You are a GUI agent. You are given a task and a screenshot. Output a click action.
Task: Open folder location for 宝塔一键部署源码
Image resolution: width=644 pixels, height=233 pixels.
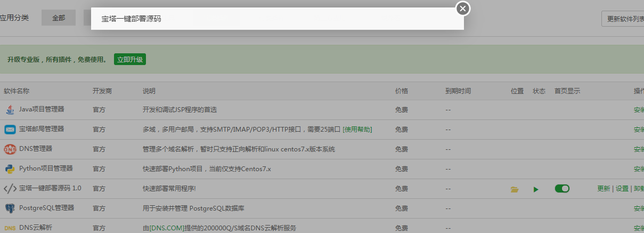coord(515,189)
